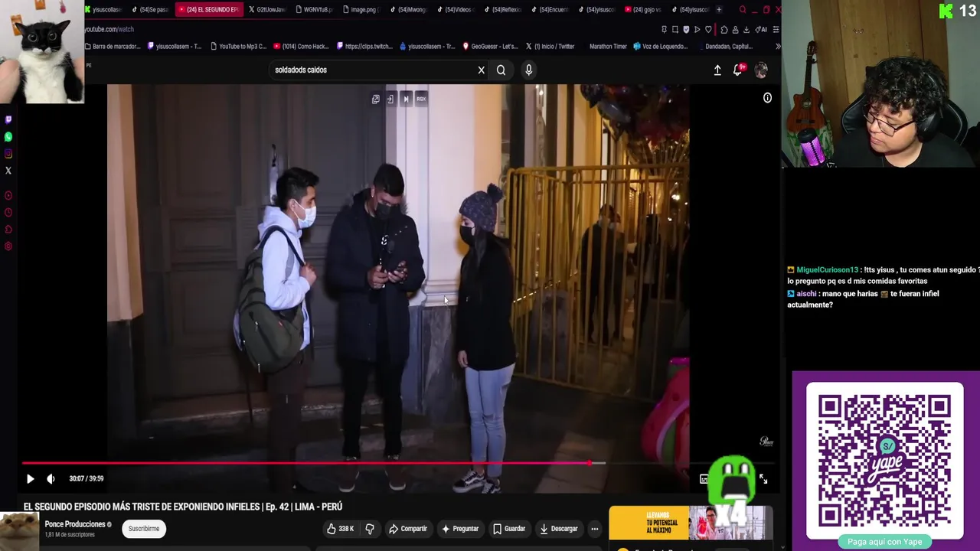Click the Descargar download button
This screenshot has width=980, height=551.
(559, 529)
